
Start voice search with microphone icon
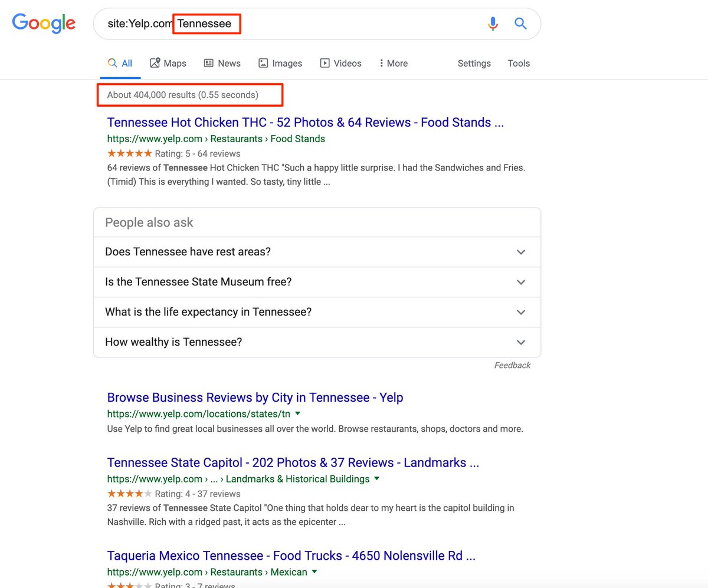pos(493,24)
